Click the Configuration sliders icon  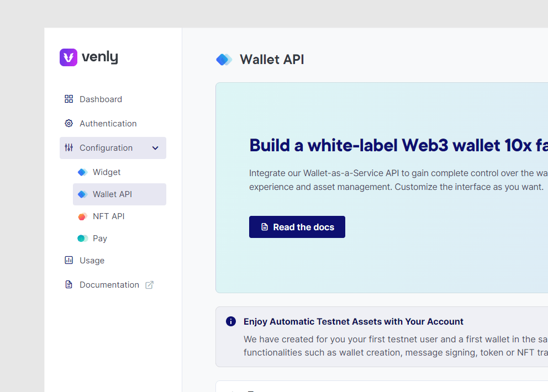[68, 147]
